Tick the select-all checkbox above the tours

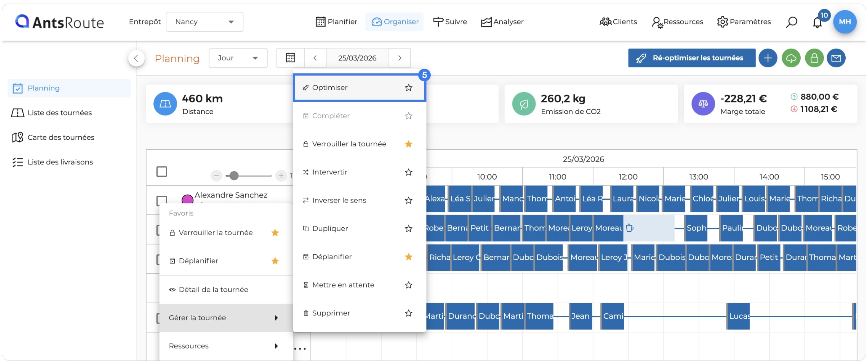tap(162, 172)
